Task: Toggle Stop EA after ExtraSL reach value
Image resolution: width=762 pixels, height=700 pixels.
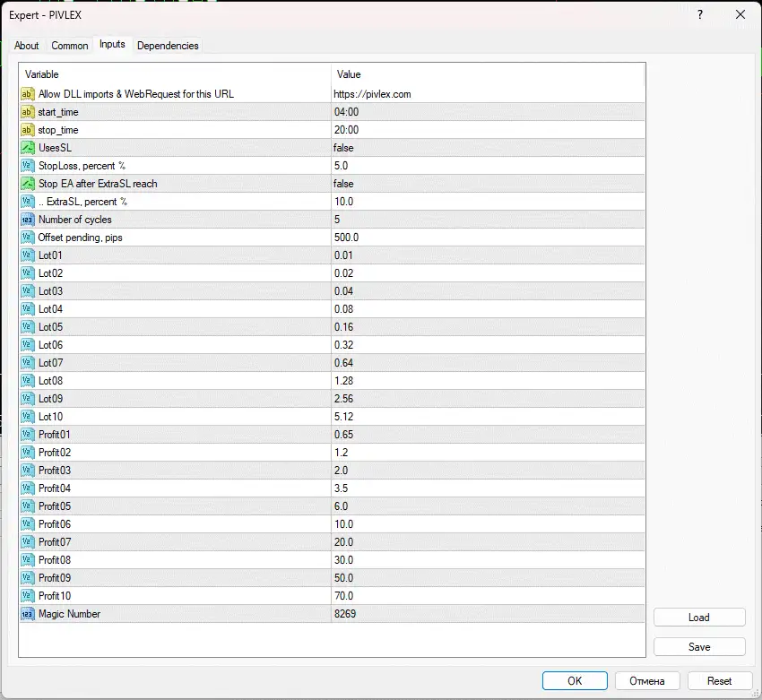Action: 343,184
